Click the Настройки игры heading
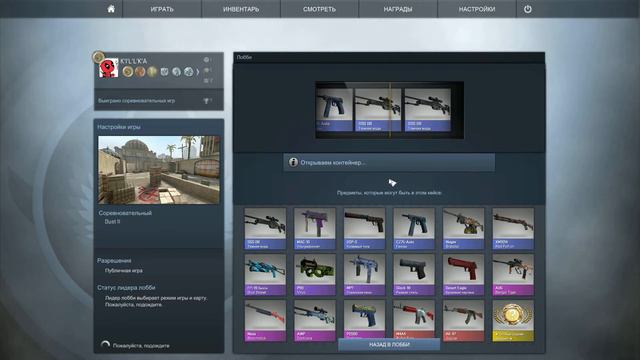The image size is (640, 360). [119, 127]
